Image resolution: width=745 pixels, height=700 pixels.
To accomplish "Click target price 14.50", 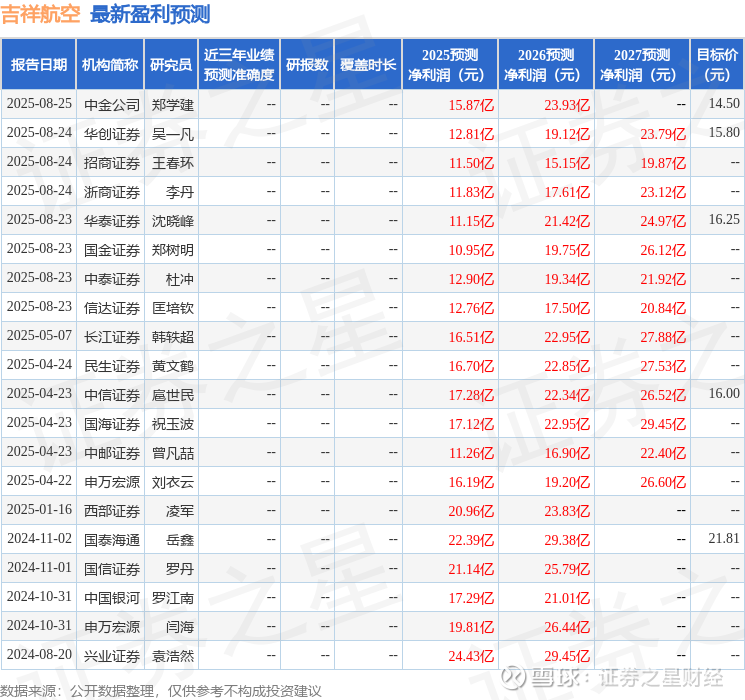I will coord(724,104).
